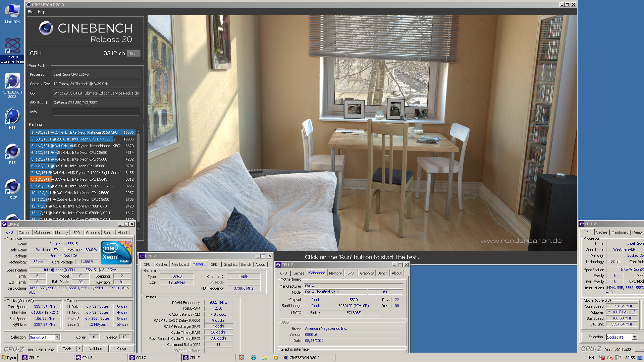The image size is (644, 362).
Task: Switch to Bench tab in Socket #2 CPU-Z window
Action: coord(108,233)
